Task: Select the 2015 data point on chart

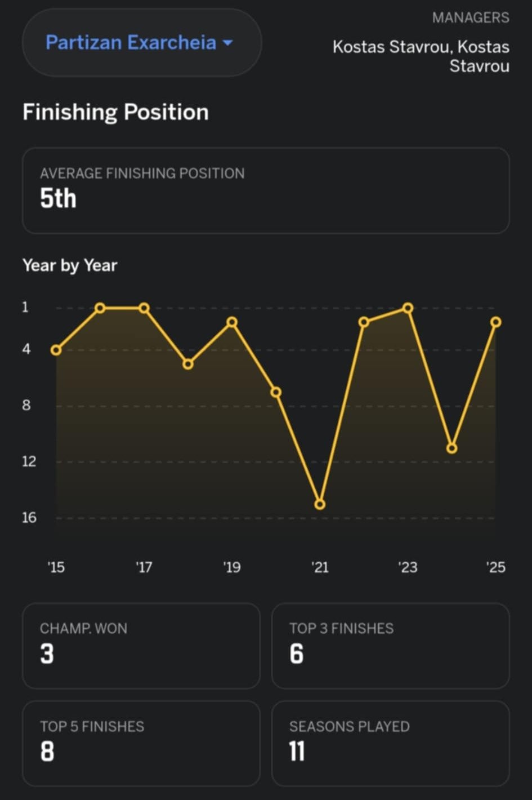Action: coord(56,350)
